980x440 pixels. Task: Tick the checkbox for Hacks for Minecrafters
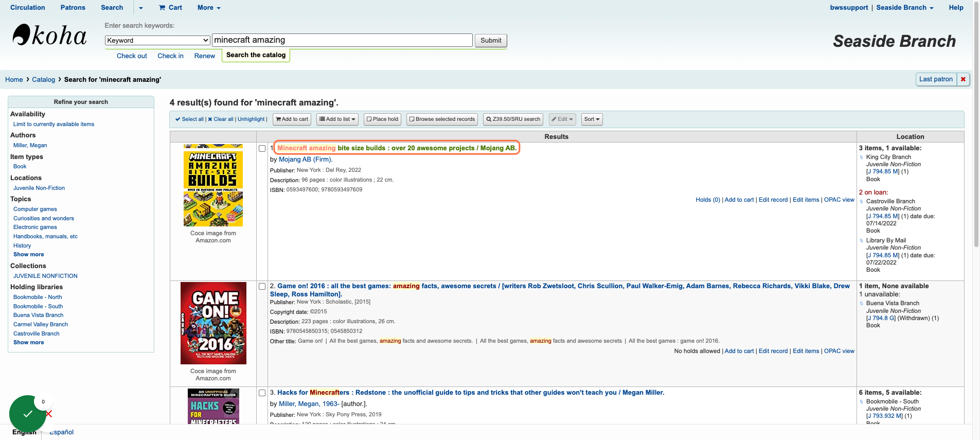(x=262, y=393)
